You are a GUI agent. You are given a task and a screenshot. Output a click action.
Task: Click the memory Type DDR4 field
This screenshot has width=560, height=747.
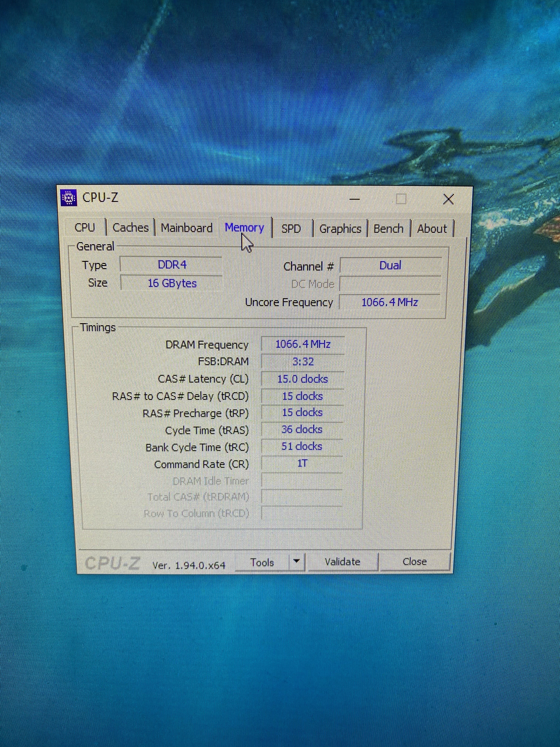point(171,265)
